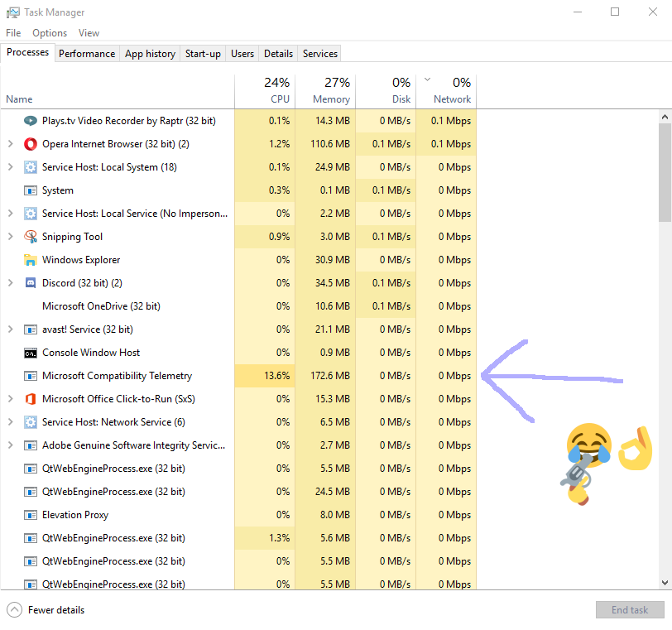Click the scrollbar down arrow
Screen dimensions: 672x630
665,583
